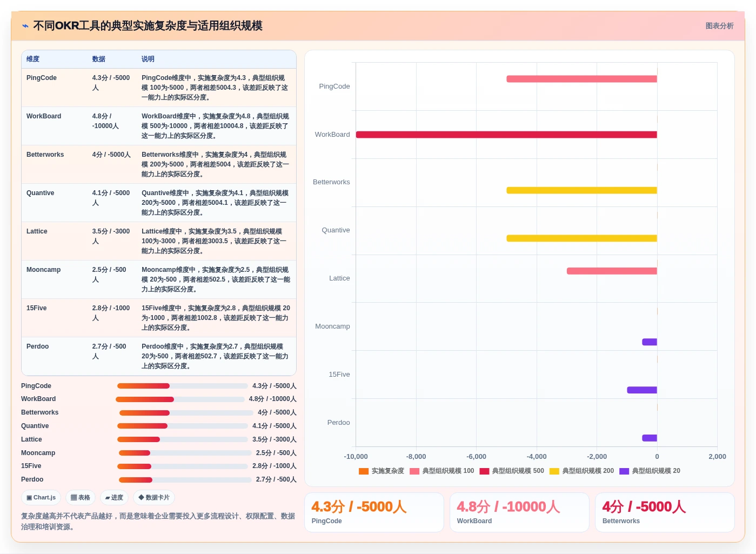
Task: Toggle the 典型组织规模 500 legend entry
Action: tap(512, 471)
